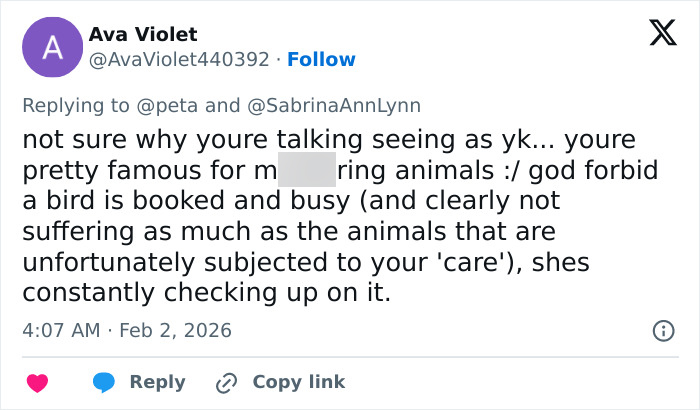Follow Ava Violet's account
Viewport: 700px width, 410px height.
point(321,60)
